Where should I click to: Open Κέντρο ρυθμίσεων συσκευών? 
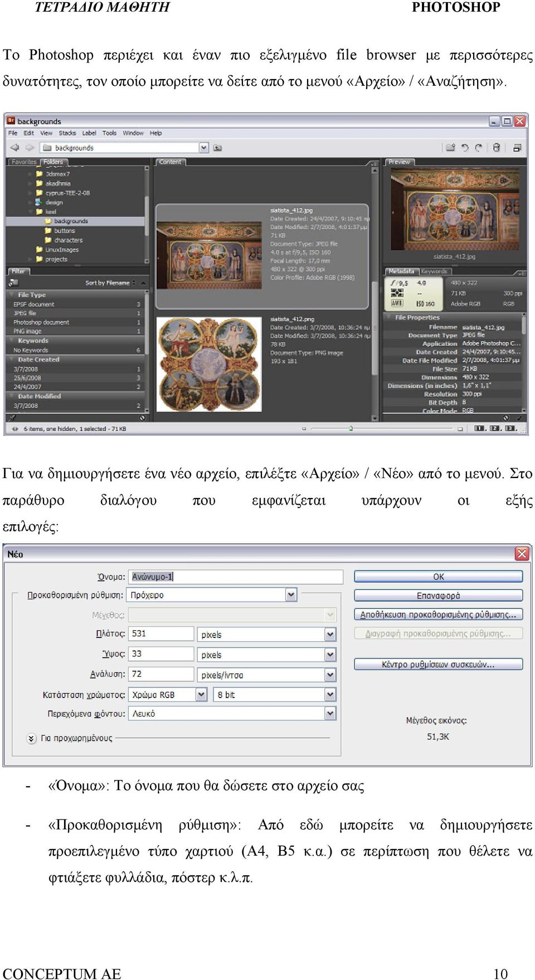439,664
